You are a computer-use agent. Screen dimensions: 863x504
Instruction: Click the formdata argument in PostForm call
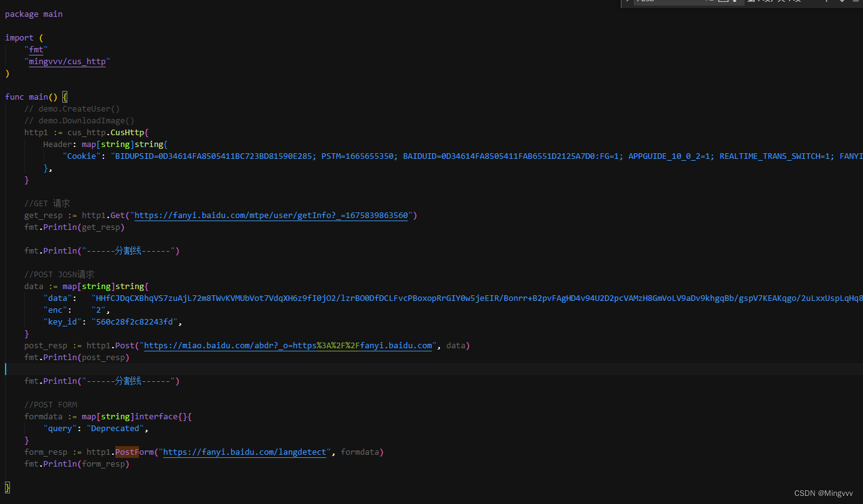pyautogui.click(x=360, y=452)
